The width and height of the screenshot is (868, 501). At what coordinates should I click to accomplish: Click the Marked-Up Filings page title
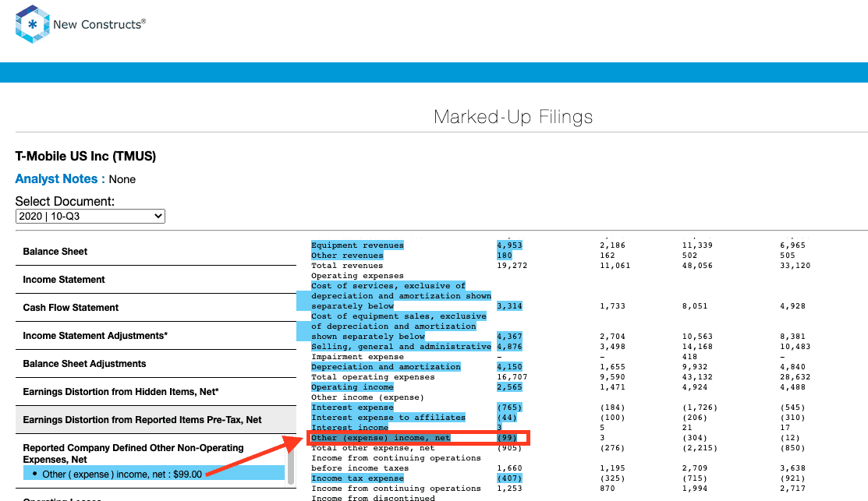click(513, 117)
